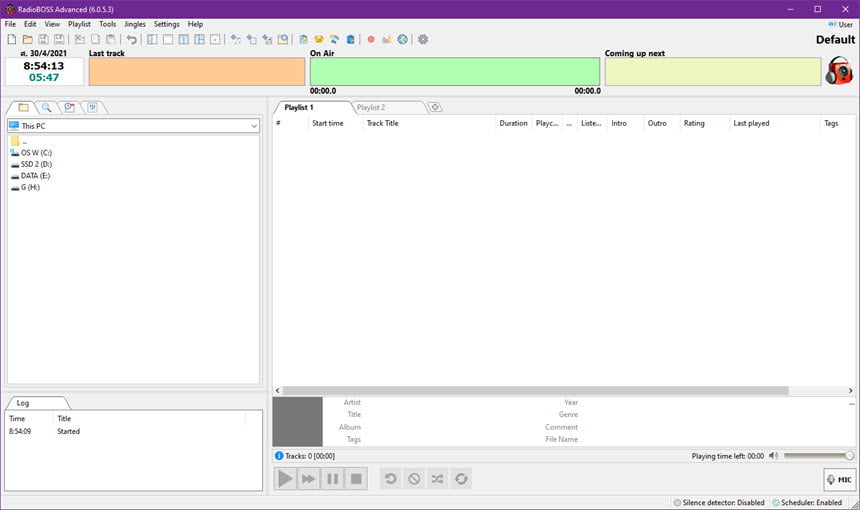
Task: Open the Jingles menu
Action: click(x=134, y=24)
